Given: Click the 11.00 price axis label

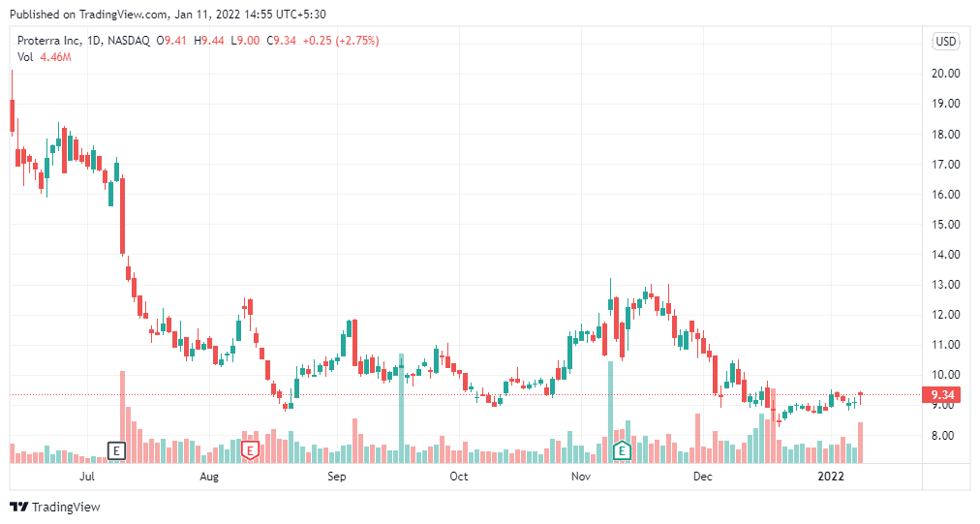Looking at the screenshot, I should coord(946,344).
